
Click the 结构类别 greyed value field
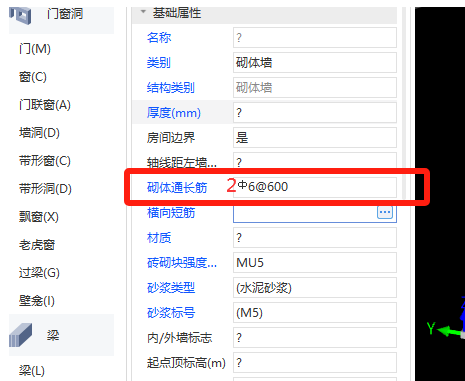[x=315, y=87]
